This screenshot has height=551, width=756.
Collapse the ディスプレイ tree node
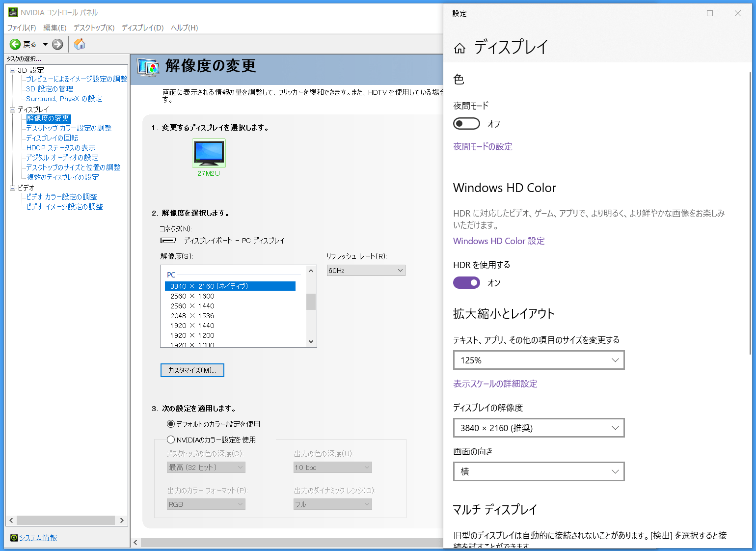tap(13, 110)
